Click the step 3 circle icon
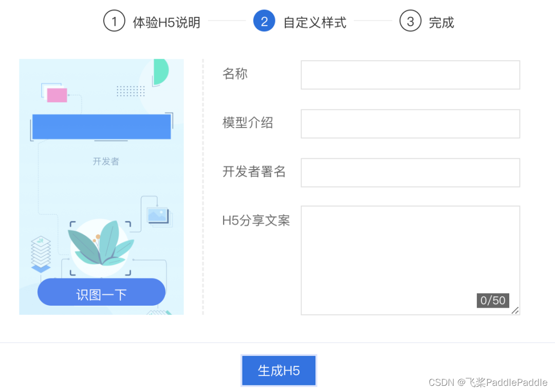 tap(410, 21)
